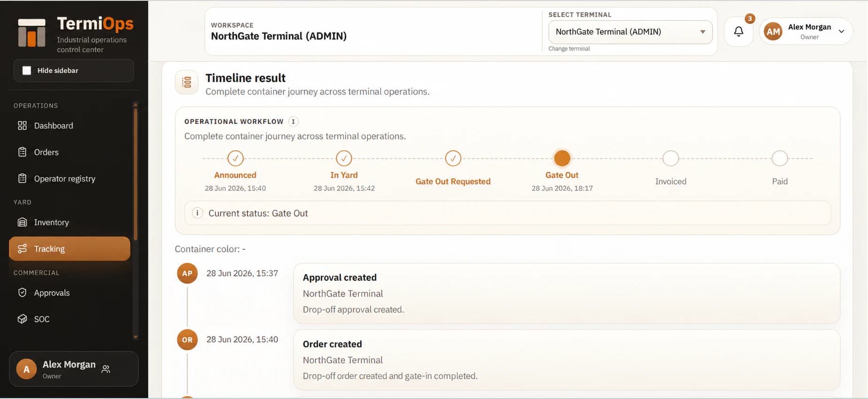The width and height of the screenshot is (868, 399).
Task: Open SOC page
Action: (x=69, y=319)
